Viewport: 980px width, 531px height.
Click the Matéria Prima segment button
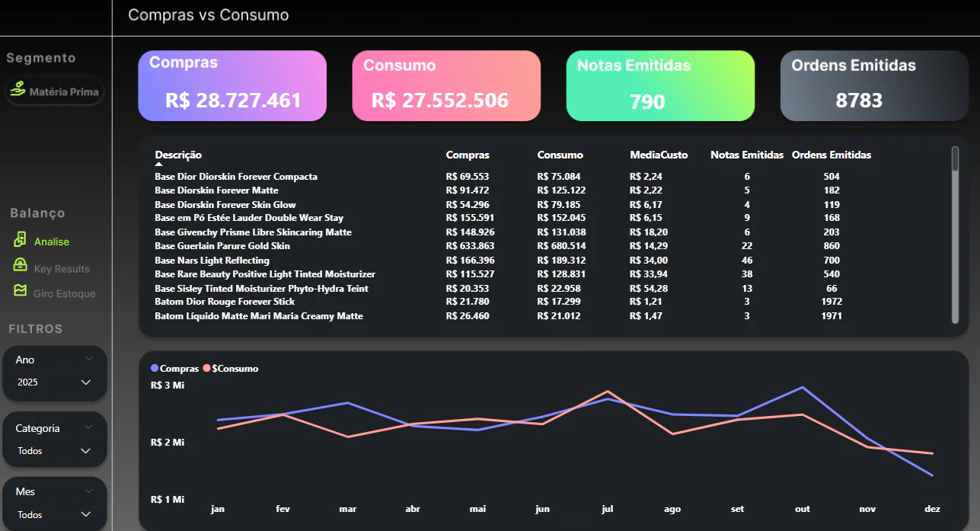55,91
